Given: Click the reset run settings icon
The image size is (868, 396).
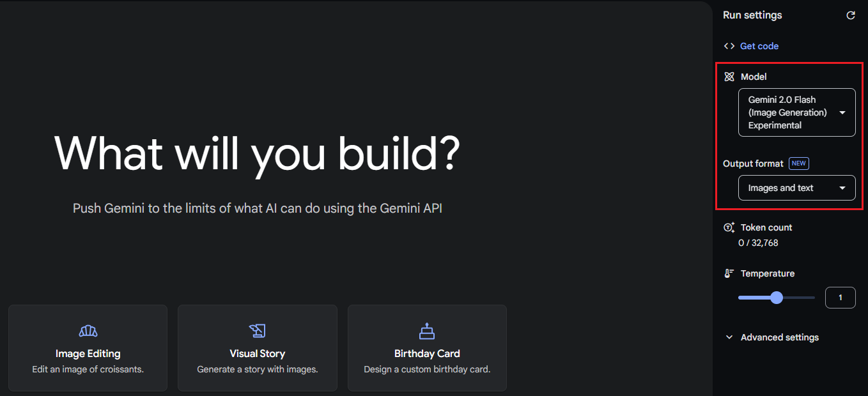Looking at the screenshot, I should pyautogui.click(x=850, y=15).
